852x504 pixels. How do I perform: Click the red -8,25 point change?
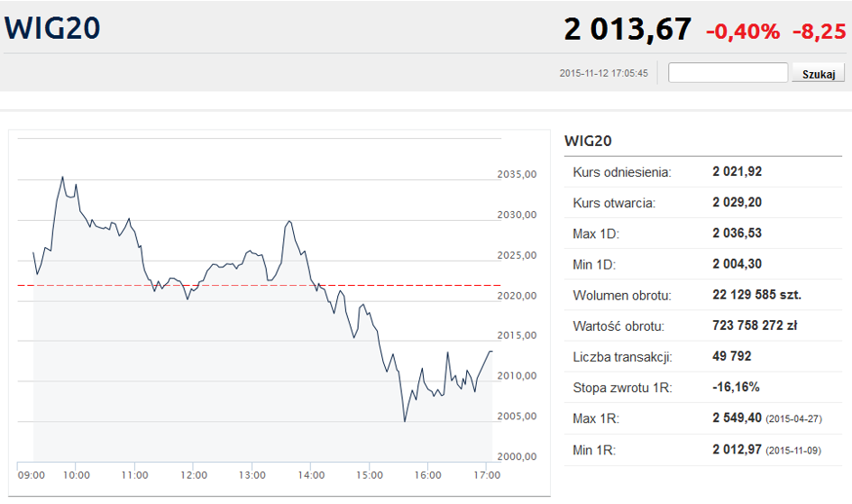click(x=819, y=32)
